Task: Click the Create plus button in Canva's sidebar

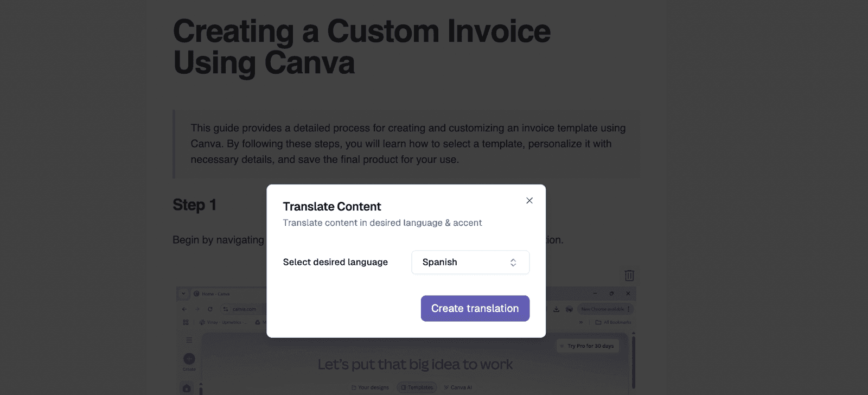Action: 189,359
